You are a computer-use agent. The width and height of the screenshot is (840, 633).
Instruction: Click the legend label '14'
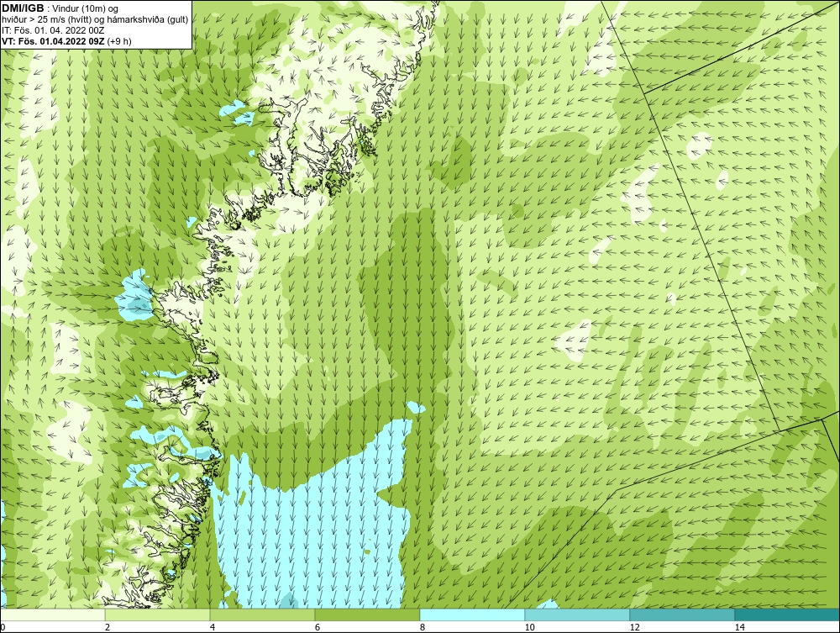(x=740, y=628)
